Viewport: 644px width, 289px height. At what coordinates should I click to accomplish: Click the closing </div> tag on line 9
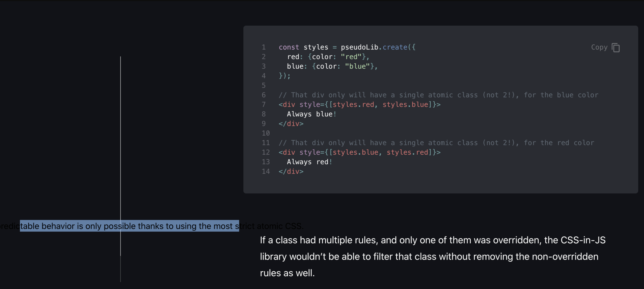291,124
